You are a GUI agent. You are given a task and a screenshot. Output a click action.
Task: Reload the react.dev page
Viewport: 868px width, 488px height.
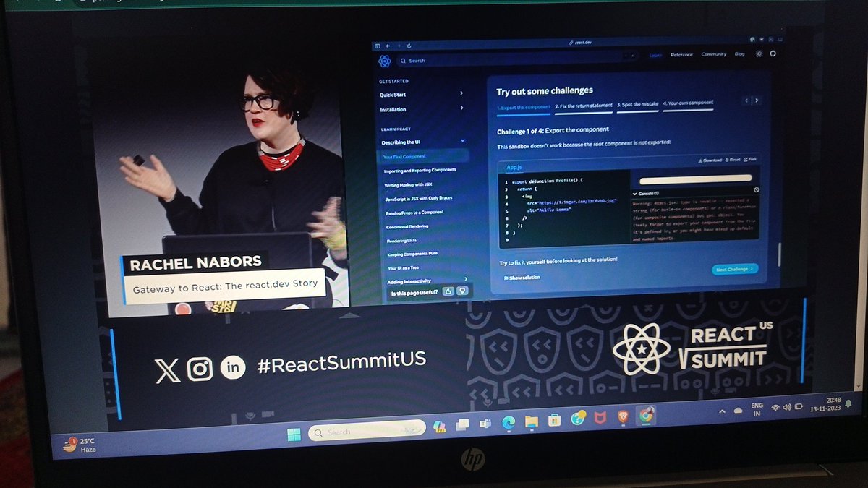pos(409,45)
